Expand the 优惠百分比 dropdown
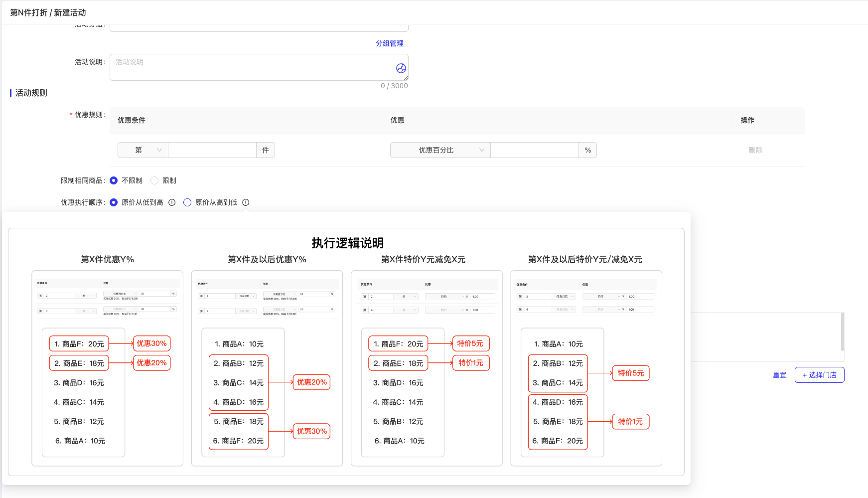 tap(440, 150)
